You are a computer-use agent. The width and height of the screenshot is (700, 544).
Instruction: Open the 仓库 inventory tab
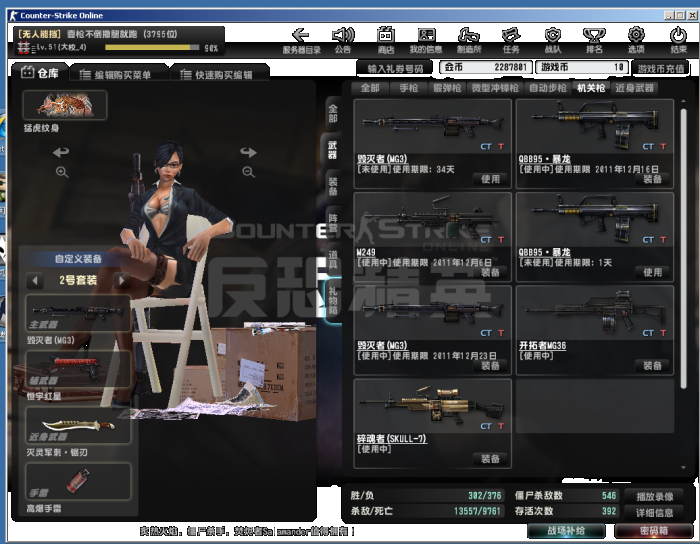(x=40, y=73)
